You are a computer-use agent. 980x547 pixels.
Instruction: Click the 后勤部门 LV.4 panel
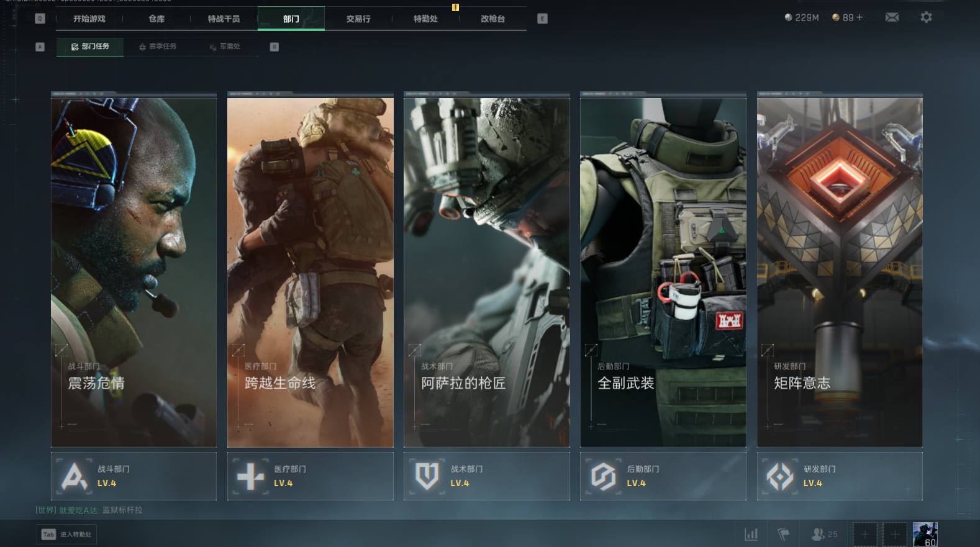(x=663, y=476)
